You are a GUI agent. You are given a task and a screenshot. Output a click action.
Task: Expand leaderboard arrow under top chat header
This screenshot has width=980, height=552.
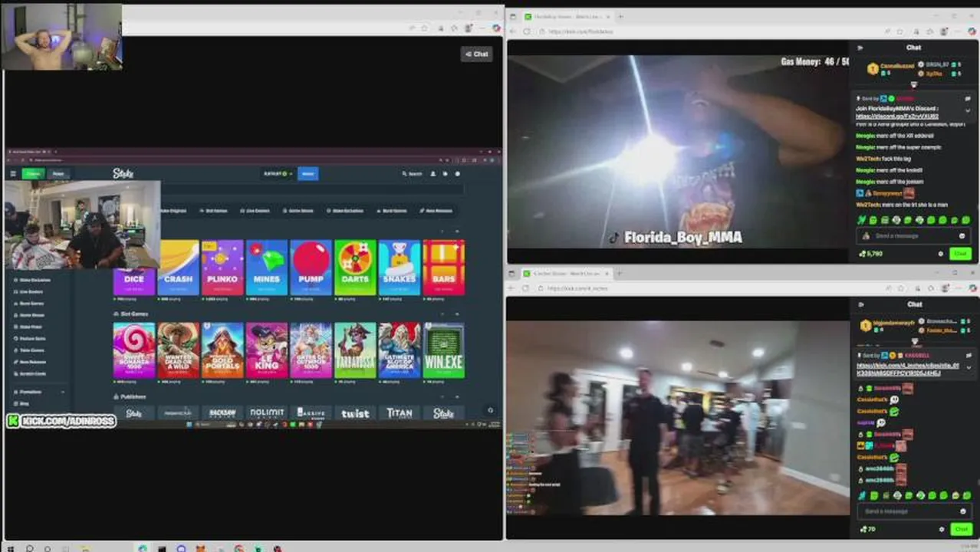(x=913, y=85)
